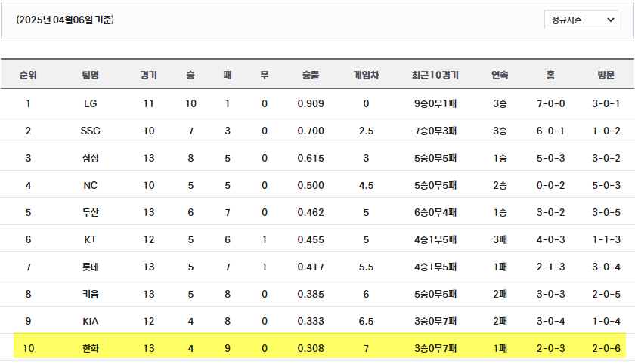The height and width of the screenshot is (364, 635).
Task: Select the 순위 column header
Action: [28, 75]
